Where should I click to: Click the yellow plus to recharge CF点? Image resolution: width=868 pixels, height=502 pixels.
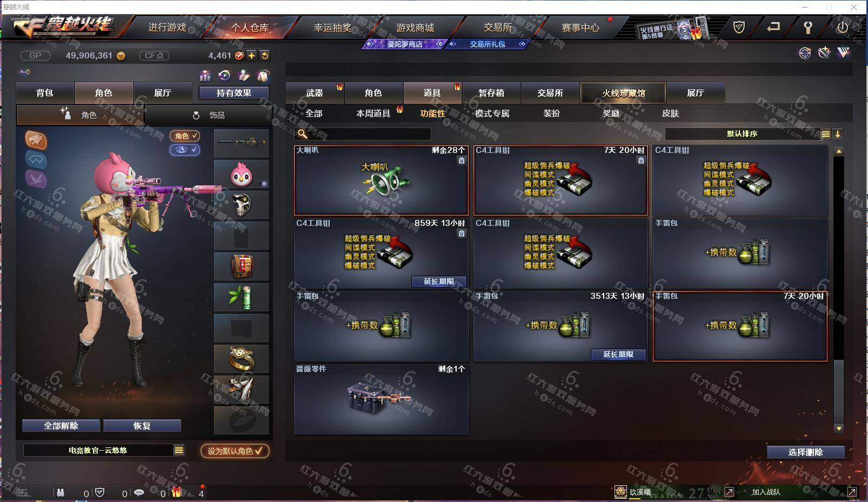click(x=252, y=55)
